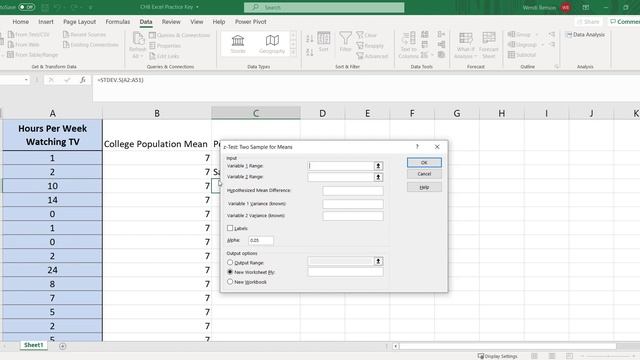
Task: Click the Properties icon in Queries group
Action: click(152, 46)
